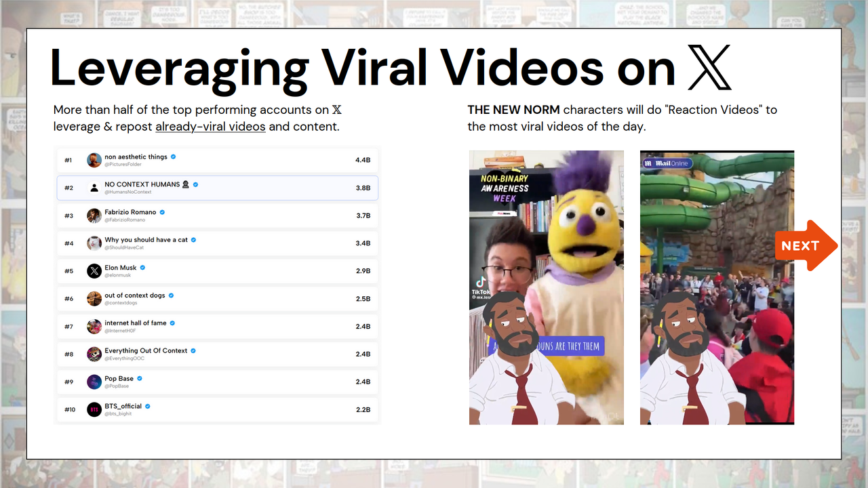Click the @InternetH0F handle
The width and height of the screenshot is (868, 488).
[121, 331]
